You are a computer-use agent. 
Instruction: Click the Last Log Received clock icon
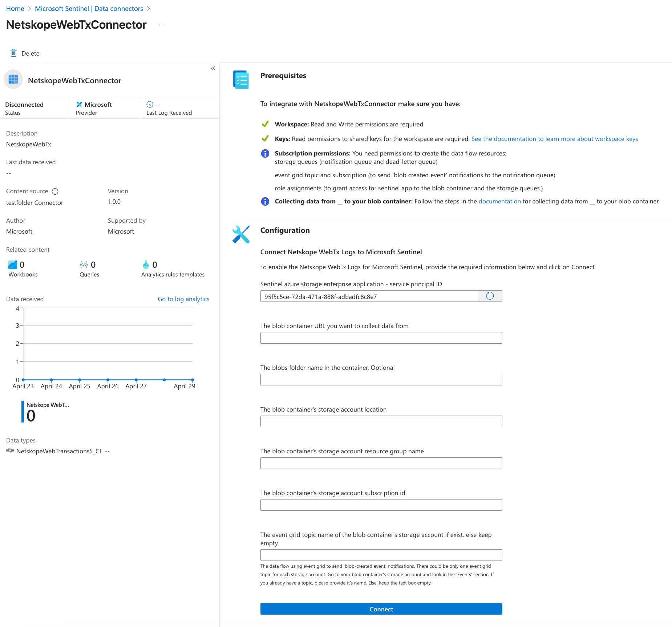(150, 105)
